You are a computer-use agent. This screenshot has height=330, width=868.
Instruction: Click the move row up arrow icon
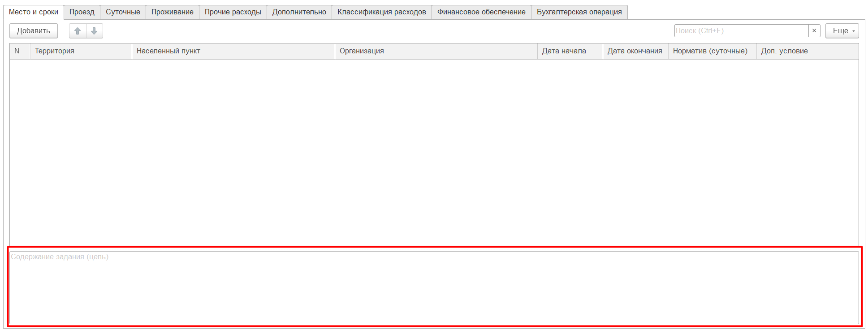78,31
